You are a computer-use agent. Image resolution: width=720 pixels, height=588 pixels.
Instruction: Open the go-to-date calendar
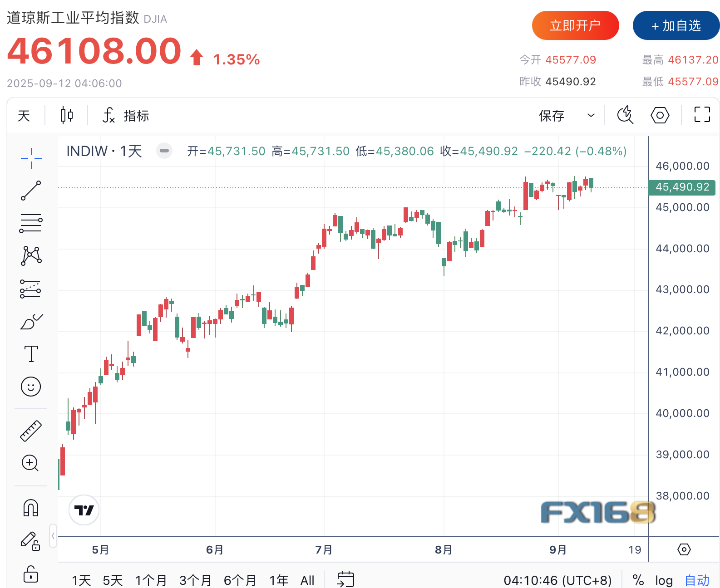pyautogui.click(x=345, y=579)
